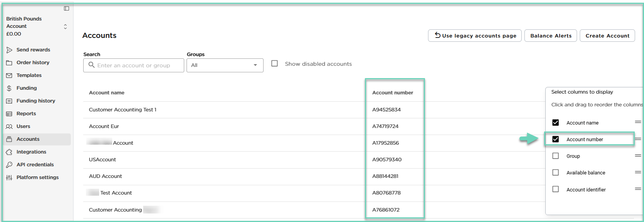Enable Show disabled accounts checkbox
Screen dimensions: 644x222
(x=275, y=63)
